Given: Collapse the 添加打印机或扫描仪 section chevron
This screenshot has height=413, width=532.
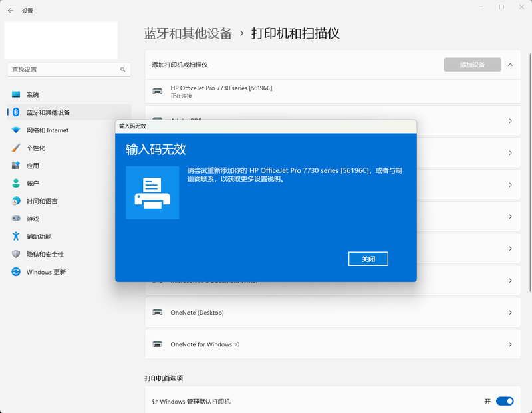Looking at the screenshot, I should (x=510, y=65).
